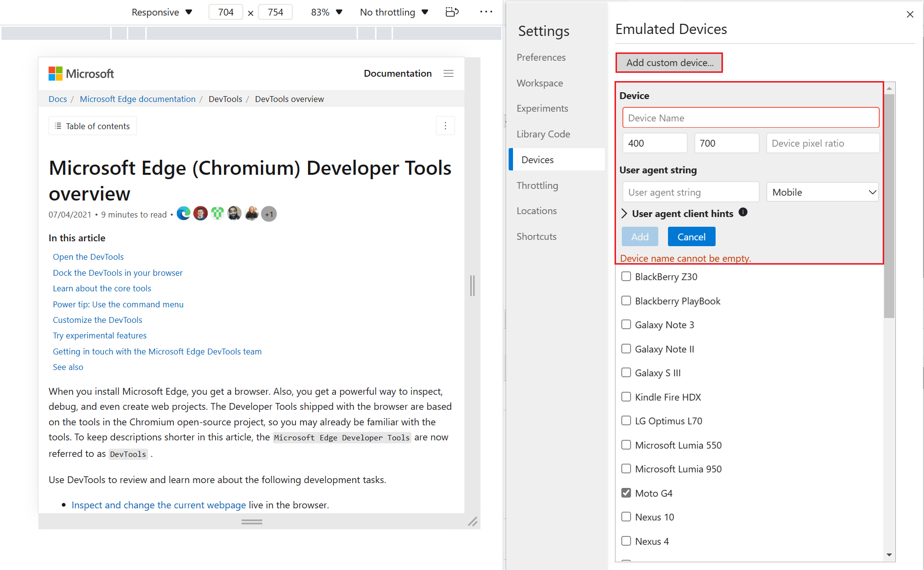Screen dimensions: 924x570
Task: Enable the Galaxy Note 3 device
Action: point(626,324)
